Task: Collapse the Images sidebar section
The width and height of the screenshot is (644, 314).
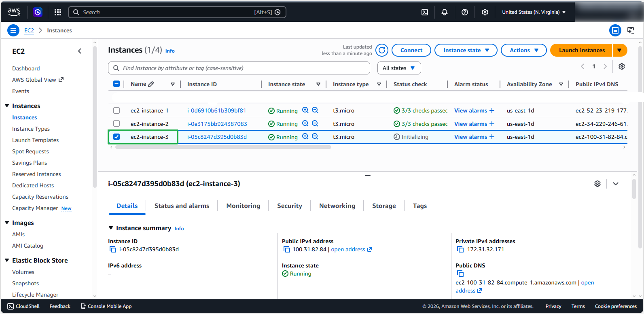Action: 7,223
